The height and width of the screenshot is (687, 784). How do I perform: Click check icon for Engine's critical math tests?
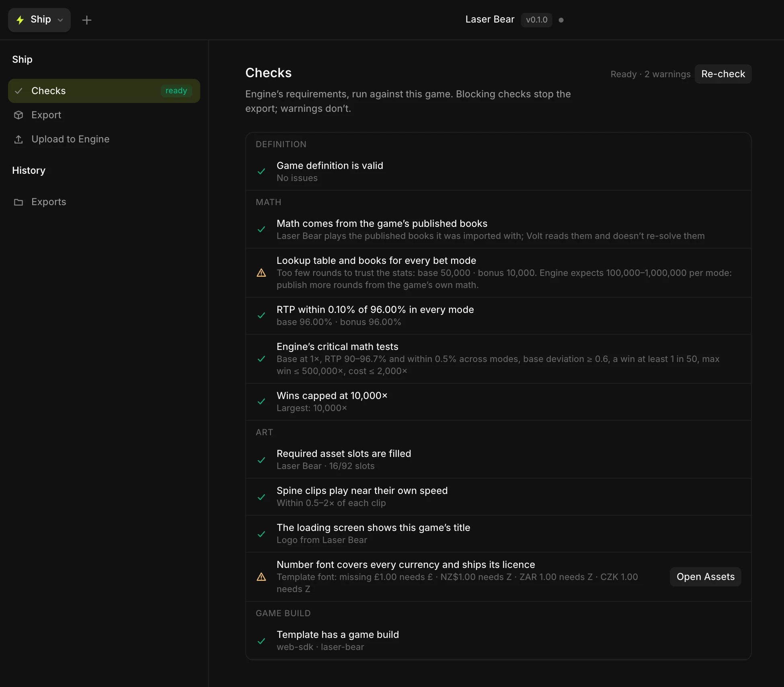coord(261,359)
